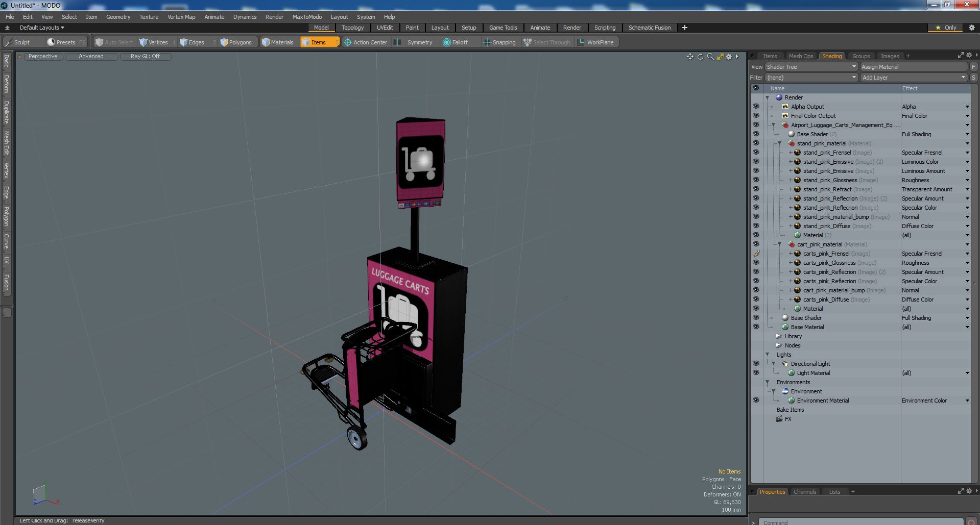980x525 pixels.
Task: Open the MaxToModo menu
Action: click(x=307, y=17)
